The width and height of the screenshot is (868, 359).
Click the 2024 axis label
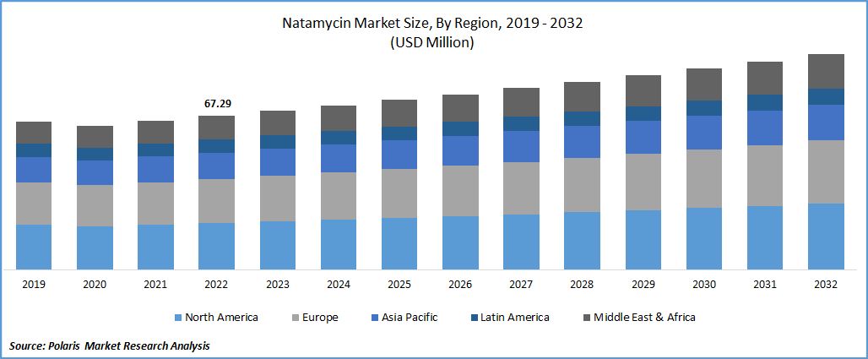339,284
